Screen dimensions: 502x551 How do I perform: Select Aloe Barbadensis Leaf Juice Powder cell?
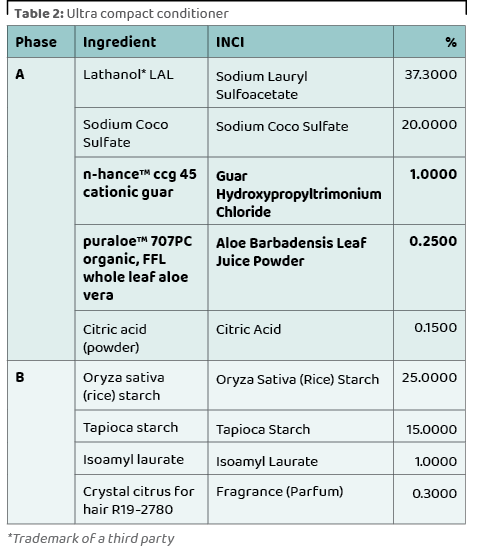tap(300, 267)
